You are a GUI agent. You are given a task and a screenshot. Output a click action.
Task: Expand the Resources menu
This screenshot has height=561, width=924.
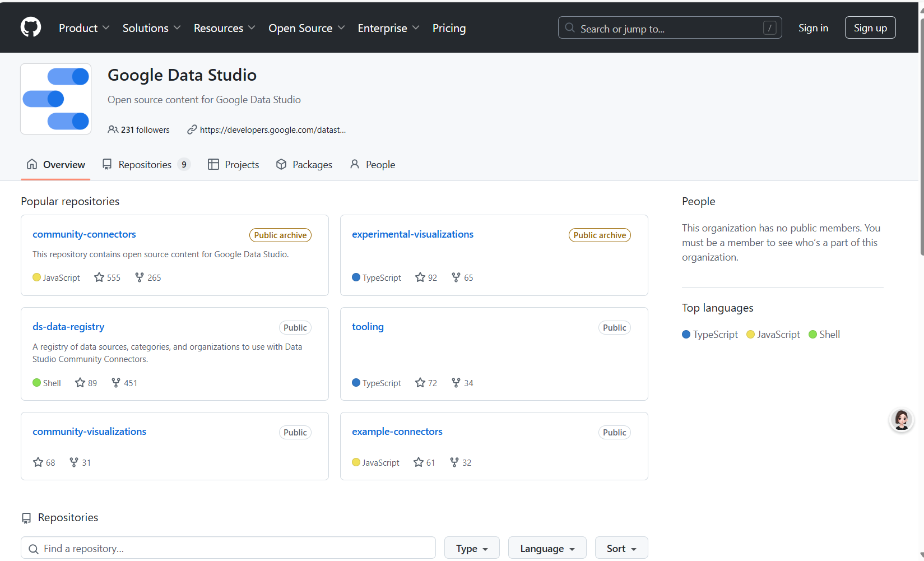tap(224, 28)
